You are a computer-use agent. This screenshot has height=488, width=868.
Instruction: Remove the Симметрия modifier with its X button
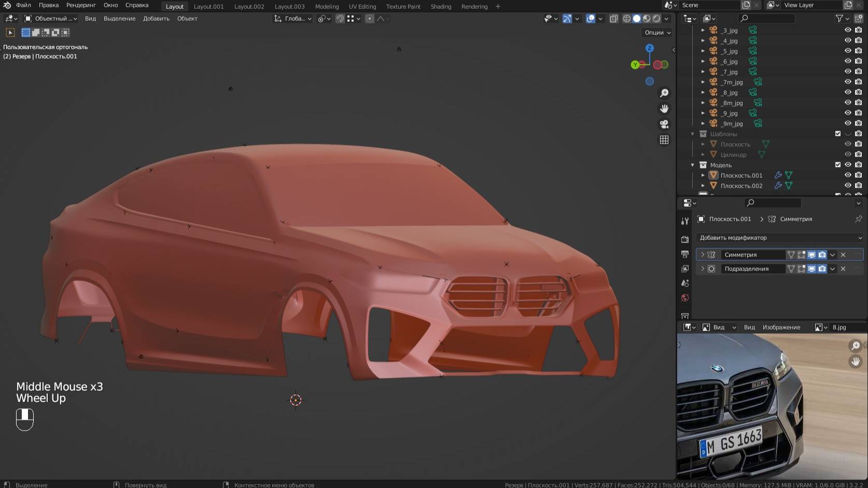coord(843,254)
